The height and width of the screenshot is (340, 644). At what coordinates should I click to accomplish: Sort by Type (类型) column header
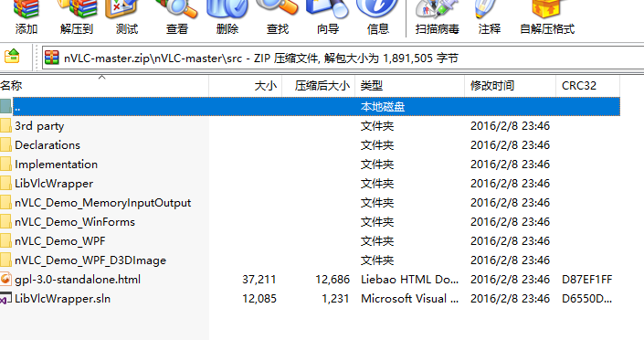pos(409,86)
